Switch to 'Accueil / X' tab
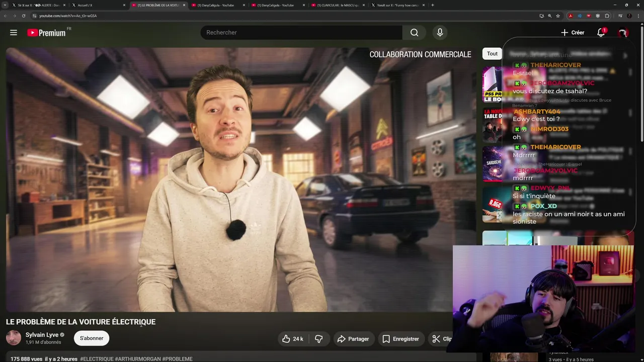Viewport: 644px width, 362px height. coord(98,5)
